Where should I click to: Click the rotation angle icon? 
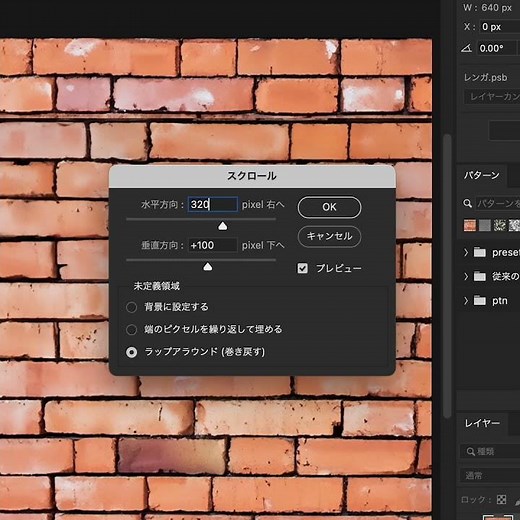tap(467, 49)
